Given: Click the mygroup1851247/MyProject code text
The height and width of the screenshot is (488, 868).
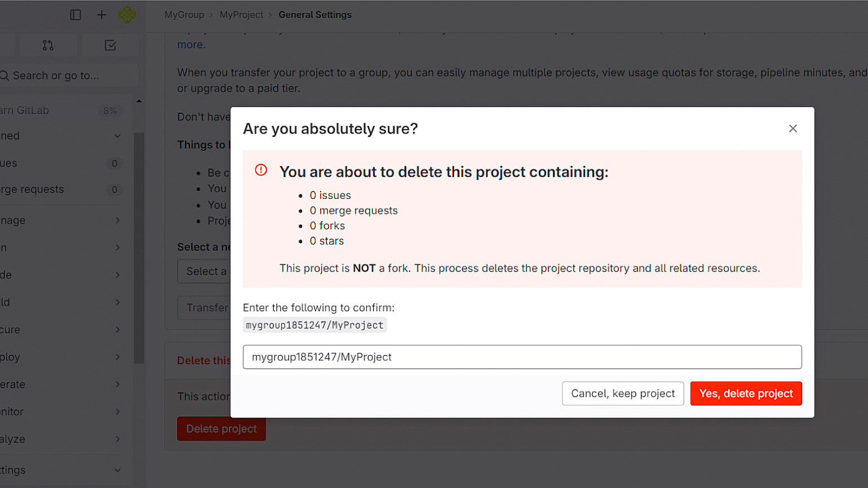Looking at the screenshot, I should 315,325.
